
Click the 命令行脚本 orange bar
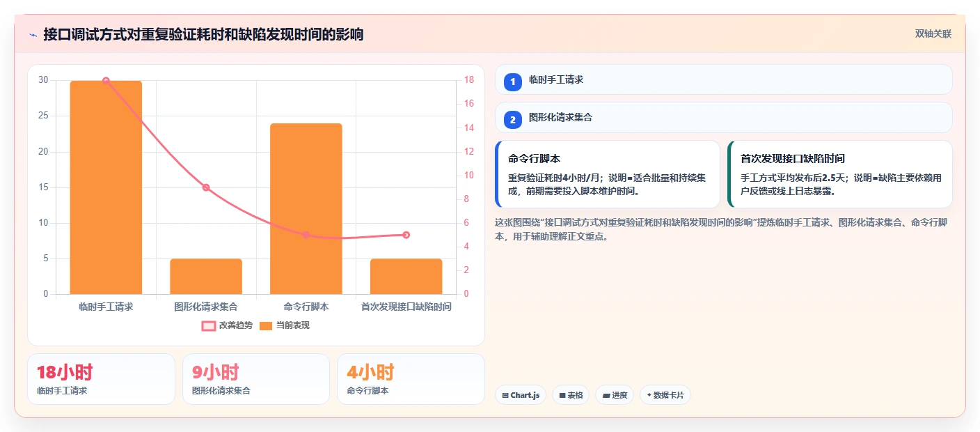306,209
